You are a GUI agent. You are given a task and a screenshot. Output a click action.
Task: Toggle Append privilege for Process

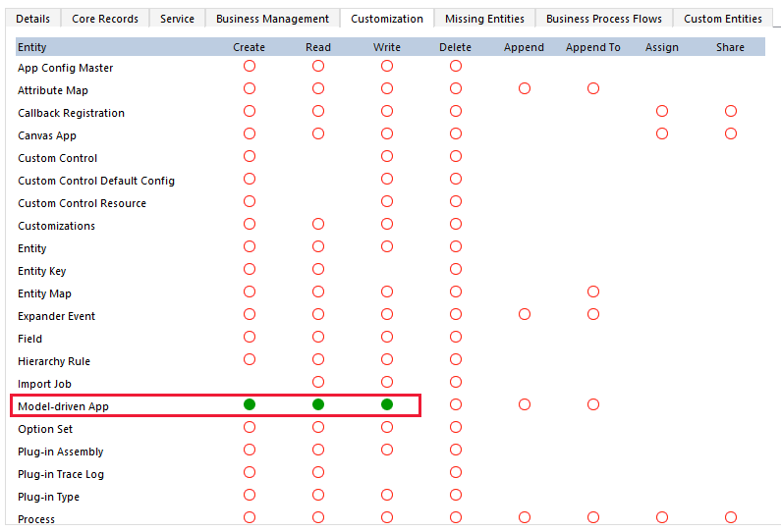coord(525,517)
